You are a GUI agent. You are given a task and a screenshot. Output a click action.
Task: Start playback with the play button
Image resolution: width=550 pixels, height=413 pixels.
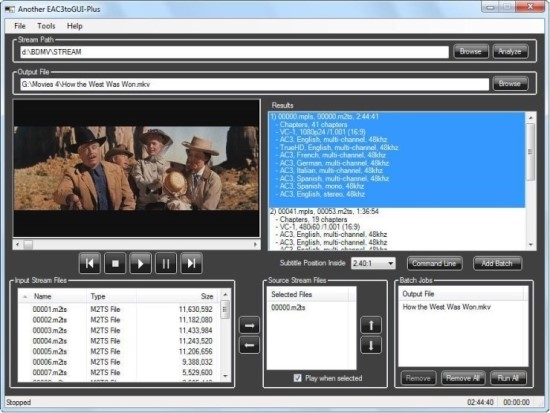tap(141, 263)
